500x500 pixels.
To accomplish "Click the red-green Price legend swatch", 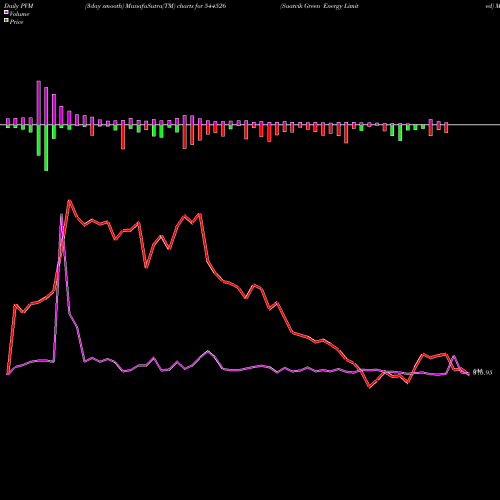I will (x=6, y=21).
